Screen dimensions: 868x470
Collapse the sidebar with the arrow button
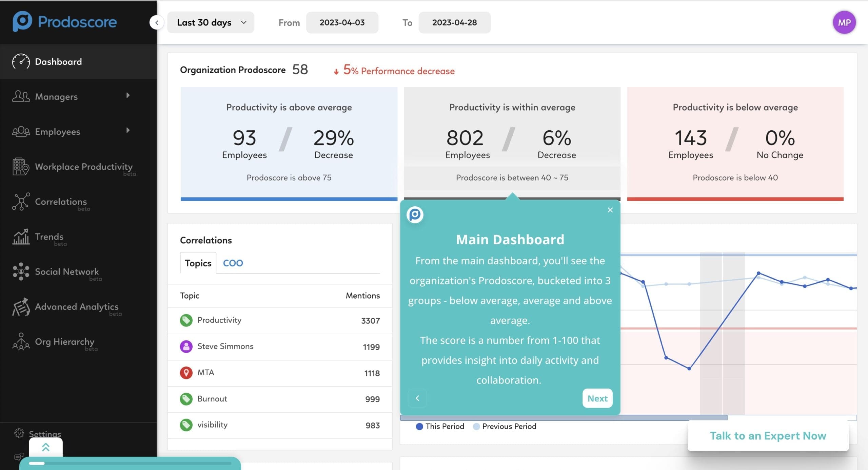click(x=157, y=22)
